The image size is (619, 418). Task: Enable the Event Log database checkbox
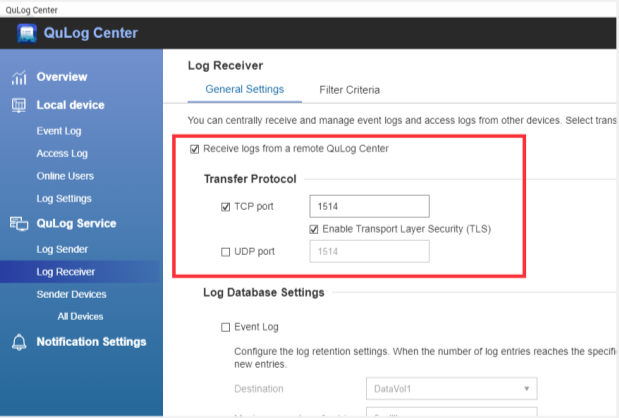225,327
